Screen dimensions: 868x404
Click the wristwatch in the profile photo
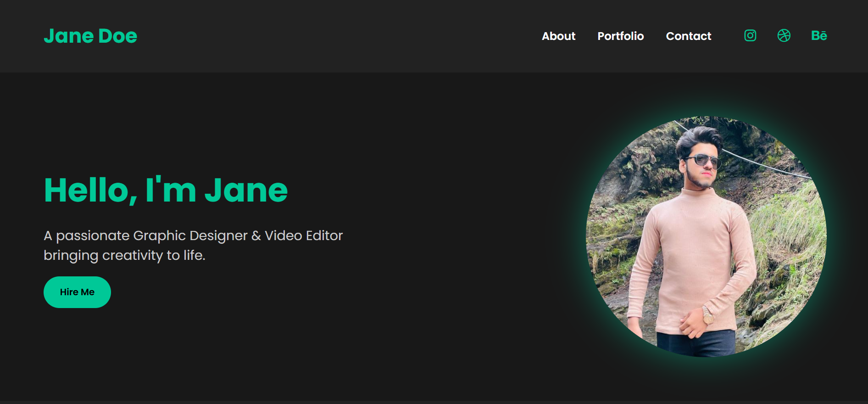click(x=708, y=315)
